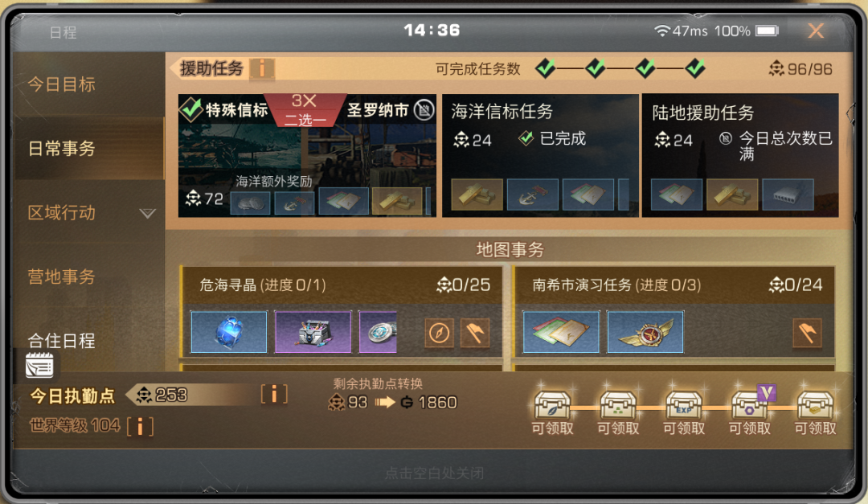The image size is (868, 504).
Task: Click the info icon next to 今日执勤点
Action: coord(274,395)
